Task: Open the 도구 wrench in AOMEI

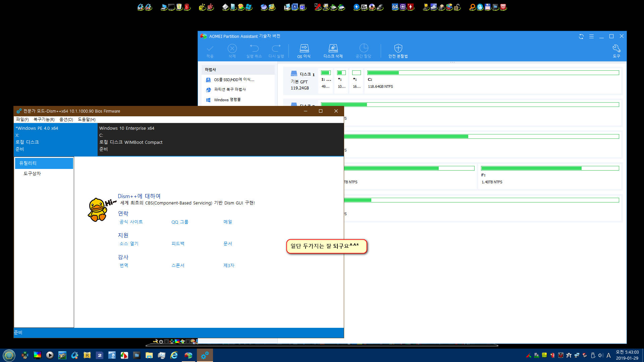Action: click(616, 51)
